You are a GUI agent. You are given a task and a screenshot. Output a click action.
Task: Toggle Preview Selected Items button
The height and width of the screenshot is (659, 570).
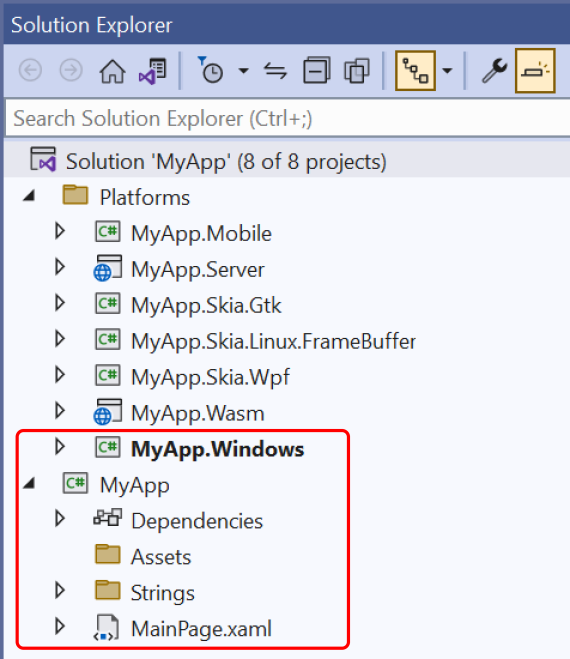click(535, 71)
